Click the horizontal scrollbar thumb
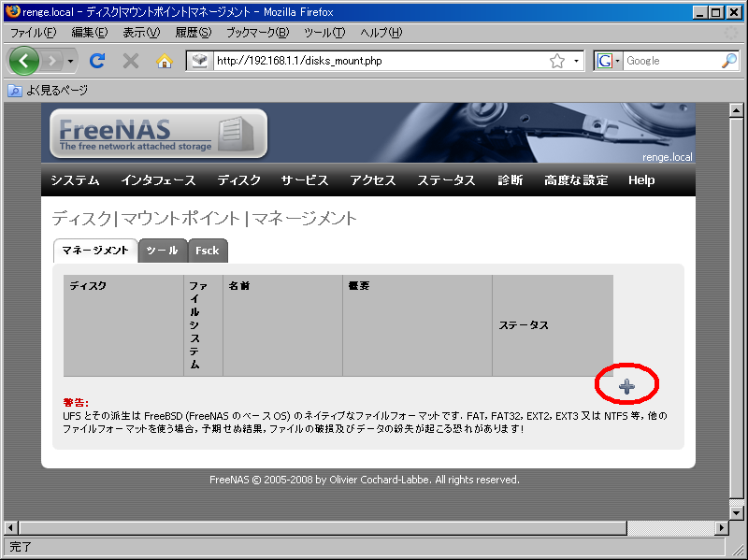This screenshot has height=560, width=748. pos(323,527)
